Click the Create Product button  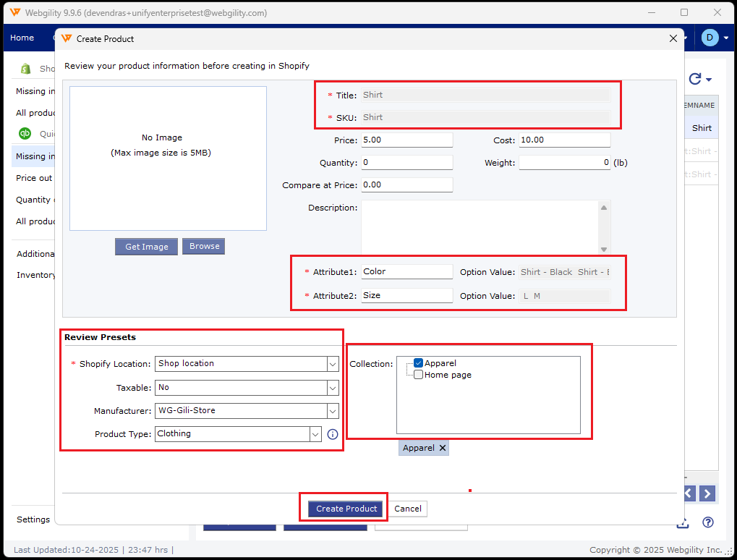coord(346,509)
